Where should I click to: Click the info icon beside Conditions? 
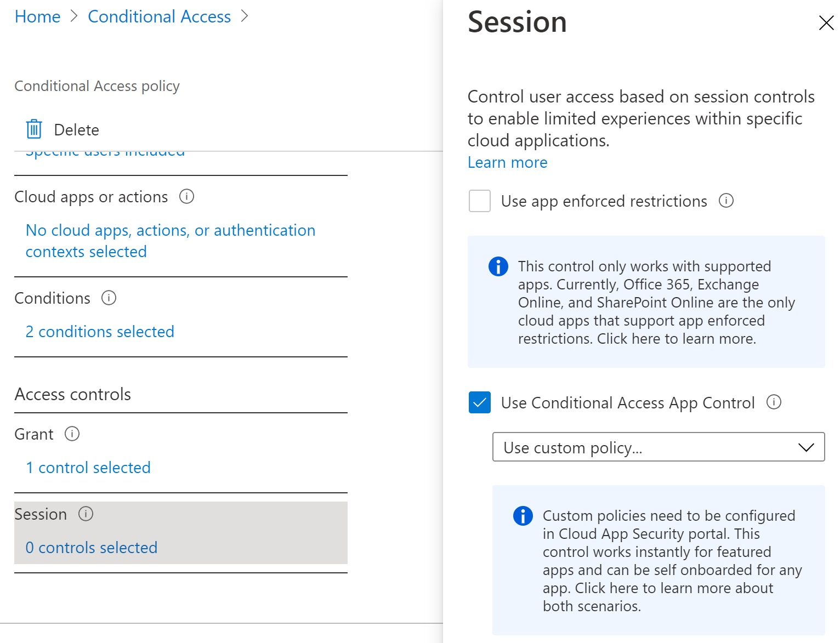[x=109, y=298]
